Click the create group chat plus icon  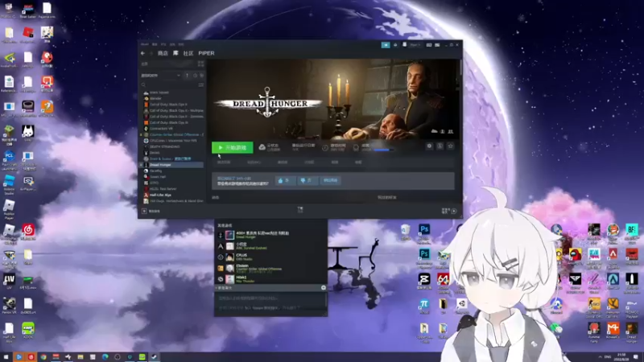324,288
